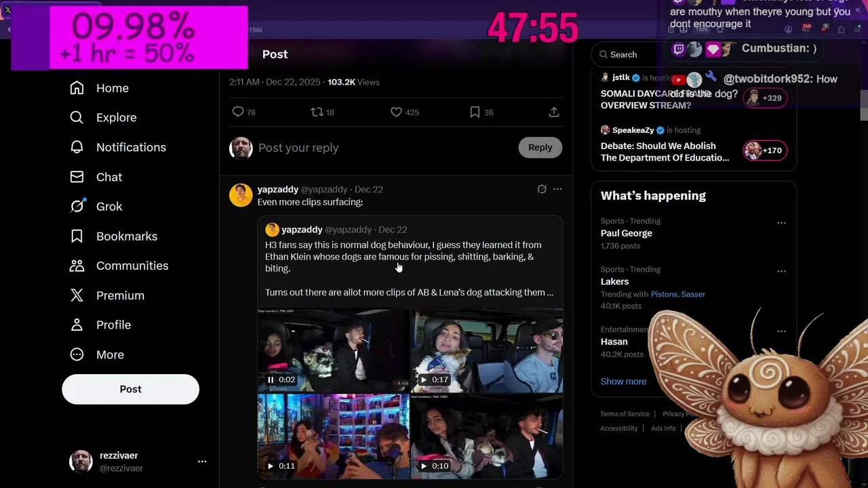This screenshot has width=868, height=488.
Task: Click the Bookmarks ribbon icon
Action: click(77, 236)
